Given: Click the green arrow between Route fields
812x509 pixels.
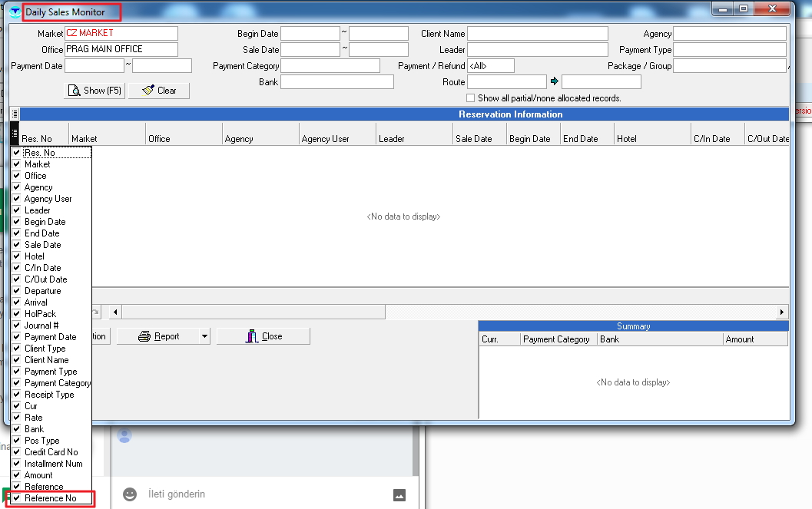Looking at the screenshot, I should click(554, 82).
